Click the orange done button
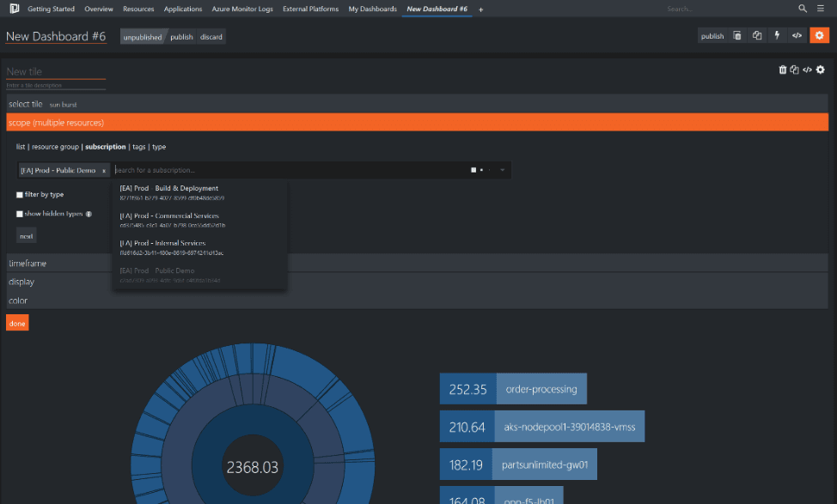The height and width of the screenshot is (504, 837). click(17, 323)
